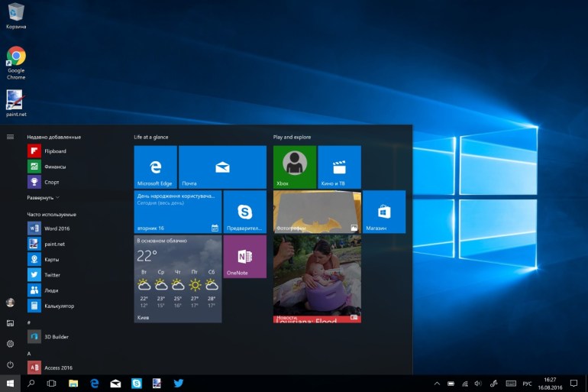
Task: Open File Explorer on the taskbar
Action: click(x=73, y=384)
